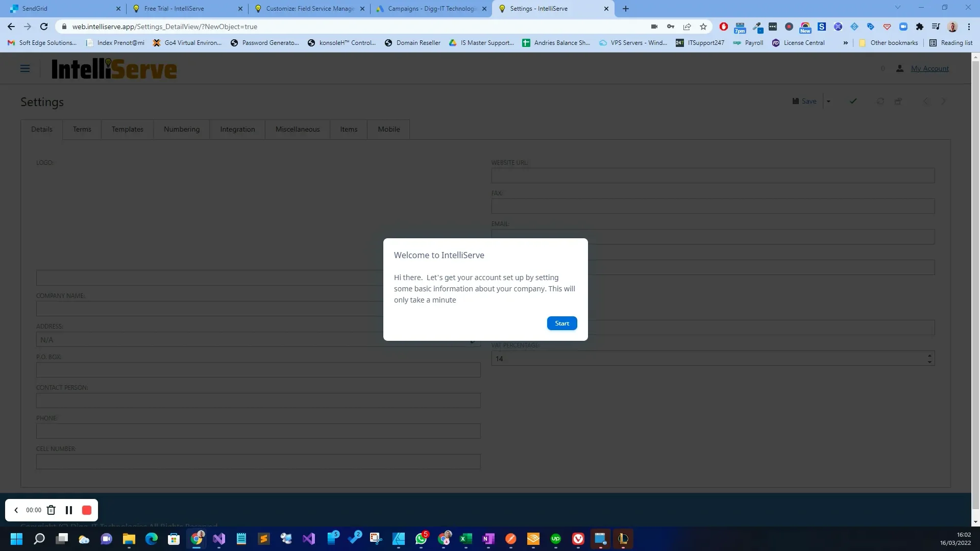Open the IntelliServe hamburger menu

[x=24, y=68]
